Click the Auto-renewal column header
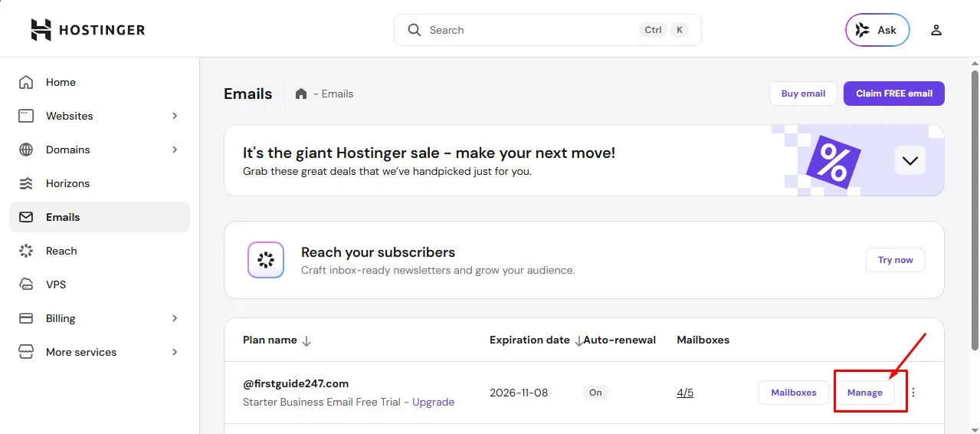980x434 pixels. pyautogui.click(x=620, y=340)
